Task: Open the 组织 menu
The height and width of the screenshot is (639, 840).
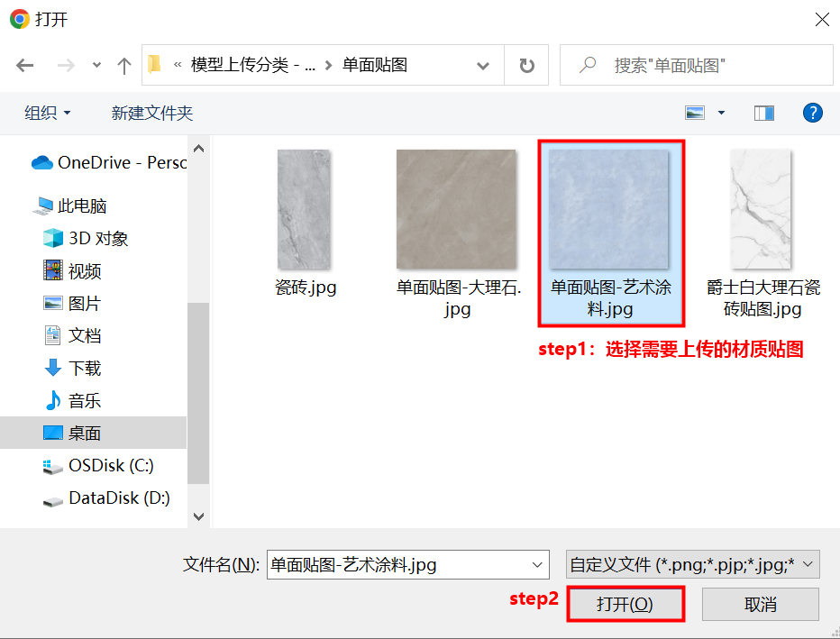Action: coord(47,113)
